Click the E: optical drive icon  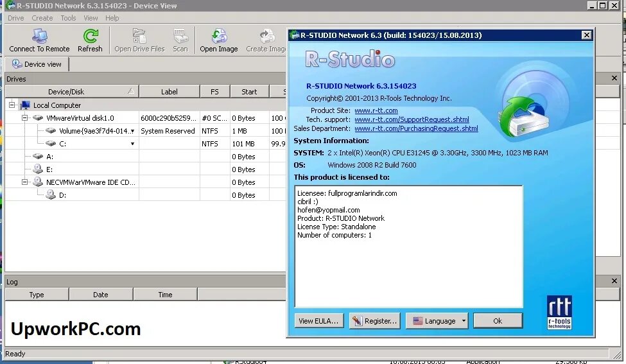(x=38, y=169)
